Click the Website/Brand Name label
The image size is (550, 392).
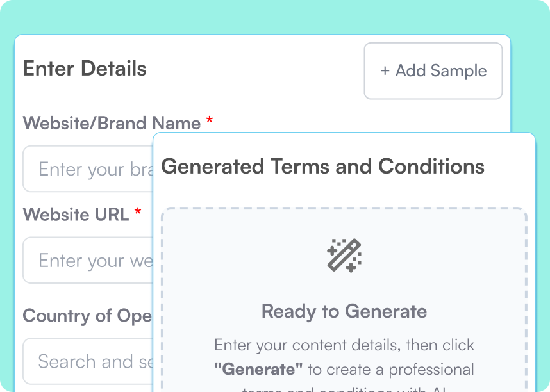point(112,123)
